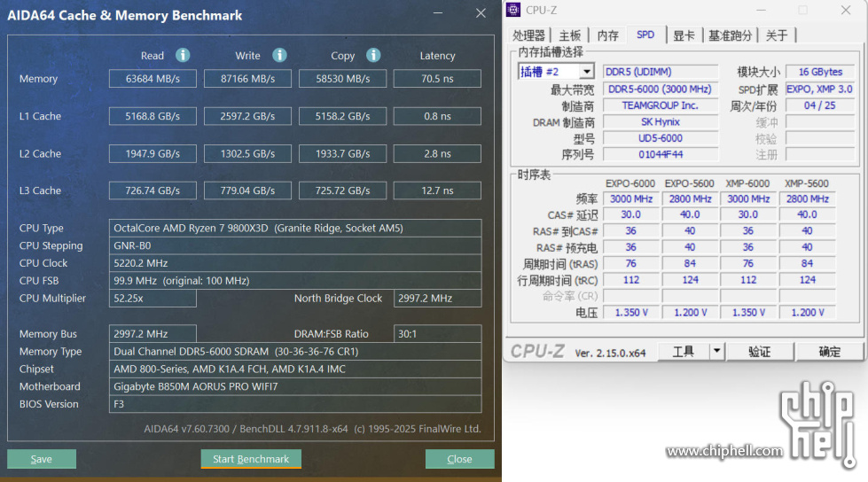Viewport: 868px width, 482px height.
Task: Click the Start Benchmark button
Action: pyautogui.click(x=251, y=459)
